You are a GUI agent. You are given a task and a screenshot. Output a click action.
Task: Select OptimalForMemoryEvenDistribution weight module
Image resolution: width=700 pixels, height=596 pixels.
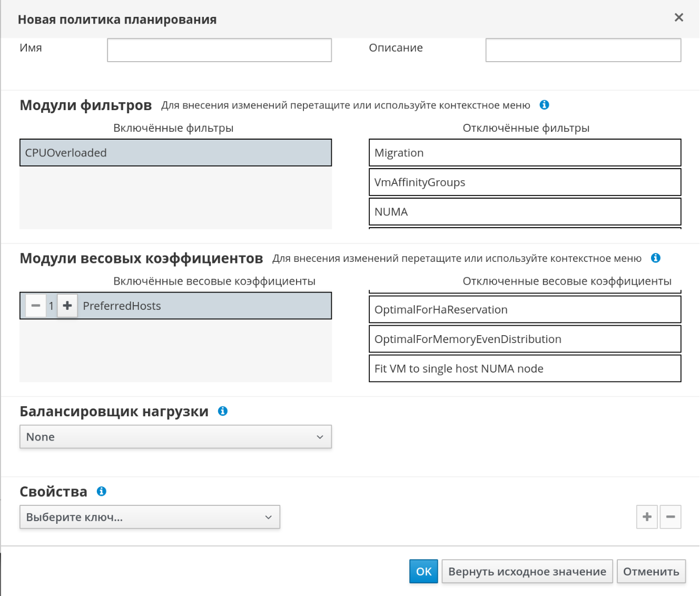pos(525,339)
